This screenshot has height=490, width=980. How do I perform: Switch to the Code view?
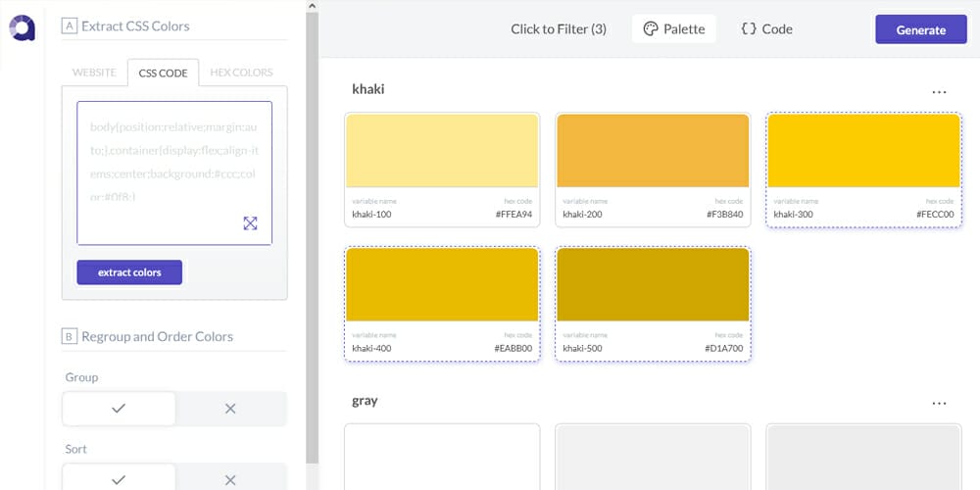(767, 28)
